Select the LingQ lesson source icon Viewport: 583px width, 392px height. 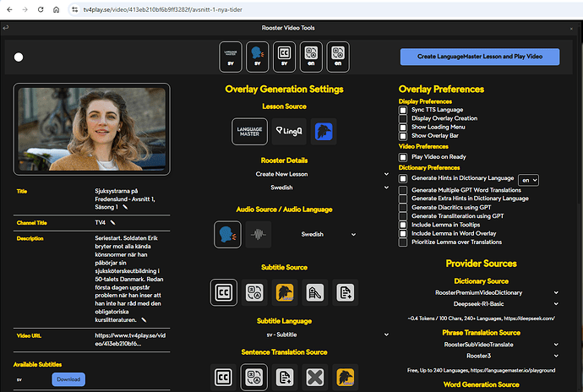(284, 131)
